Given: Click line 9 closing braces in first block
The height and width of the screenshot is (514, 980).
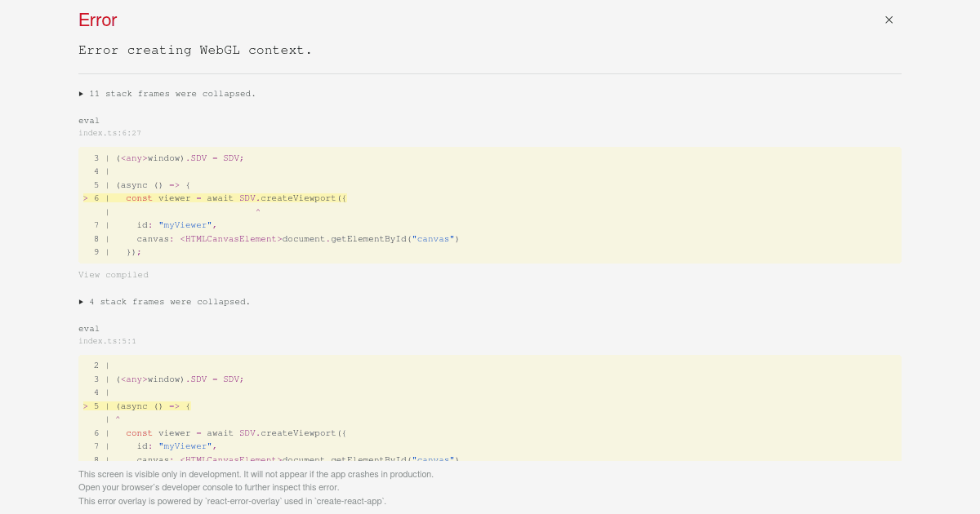Looking at the screenshot, I should click(134, 252).
